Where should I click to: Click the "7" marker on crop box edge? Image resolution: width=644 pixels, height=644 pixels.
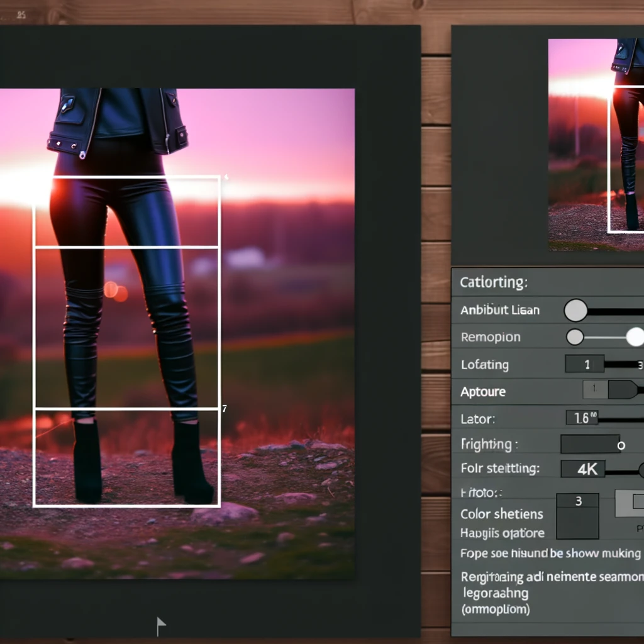(225, 409)
